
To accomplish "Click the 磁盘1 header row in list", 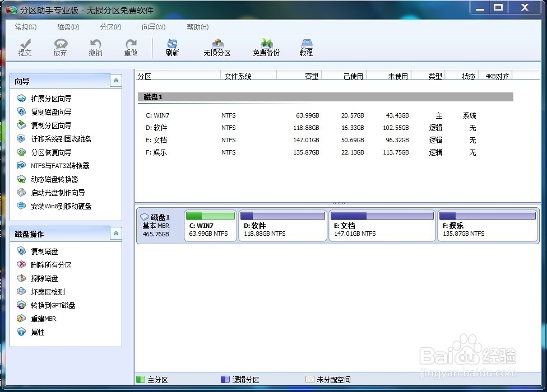I will coord(325,97).
